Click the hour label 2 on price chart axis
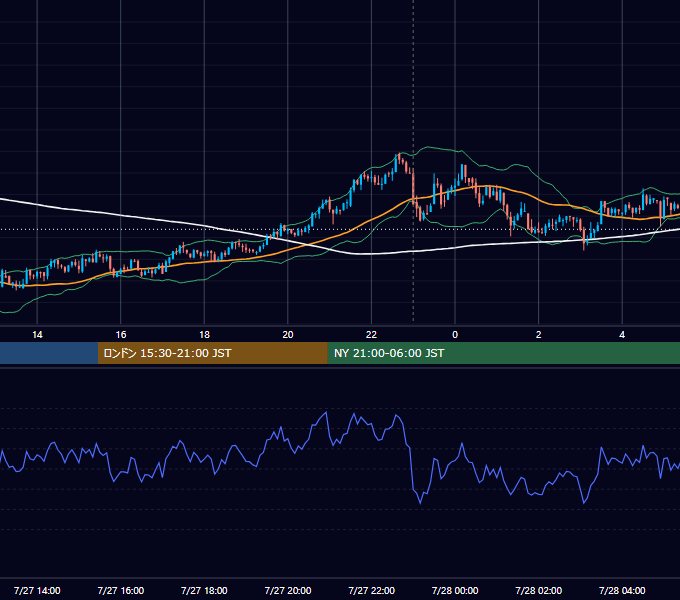The height and width of the screenshot is (600, 680). 539,335
